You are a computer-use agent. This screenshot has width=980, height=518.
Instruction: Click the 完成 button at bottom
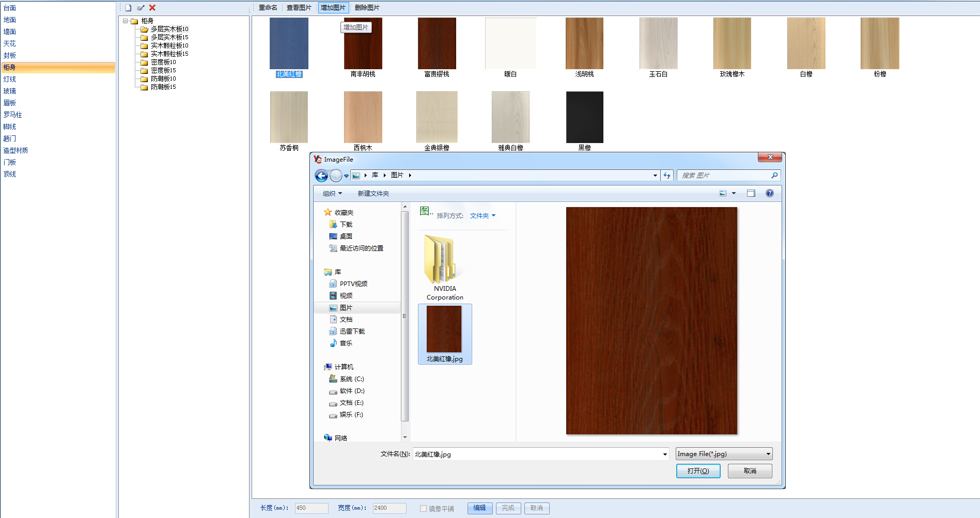(x=508, y=508)
